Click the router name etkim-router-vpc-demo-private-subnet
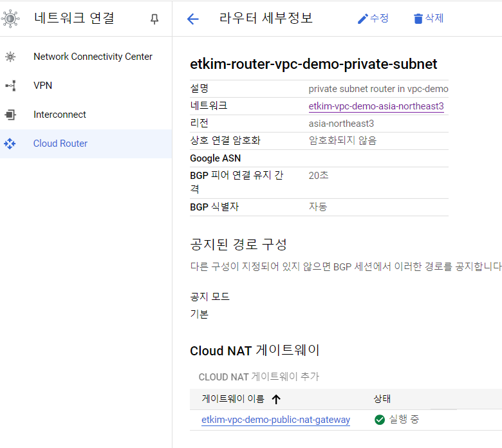The image size is (502, 448). pos(313,64)
